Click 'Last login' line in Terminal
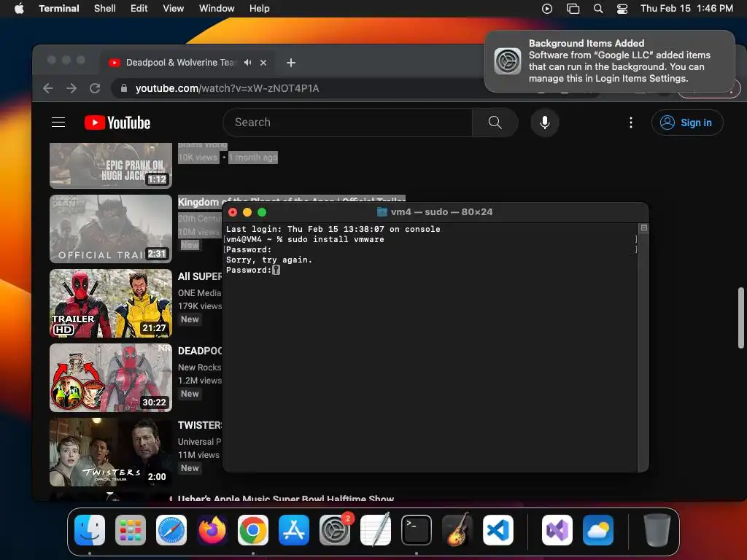 [x=333, y=229]
